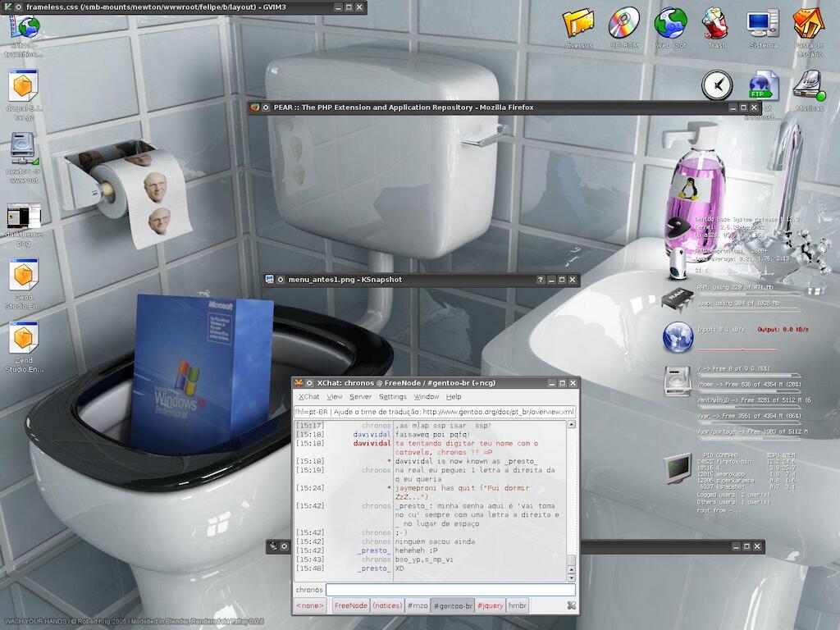
Task: Select the (notices) tab in XChat
Action: point(386,605)
